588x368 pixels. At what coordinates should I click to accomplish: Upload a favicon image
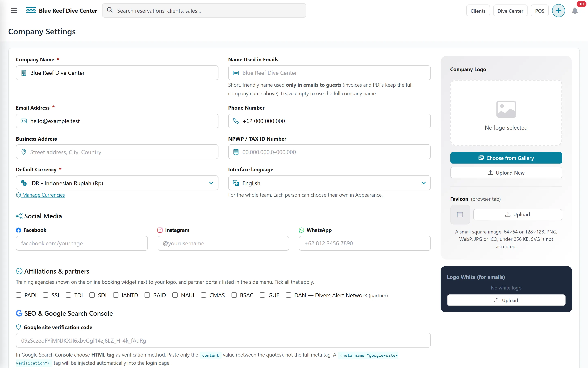(518, 215)
